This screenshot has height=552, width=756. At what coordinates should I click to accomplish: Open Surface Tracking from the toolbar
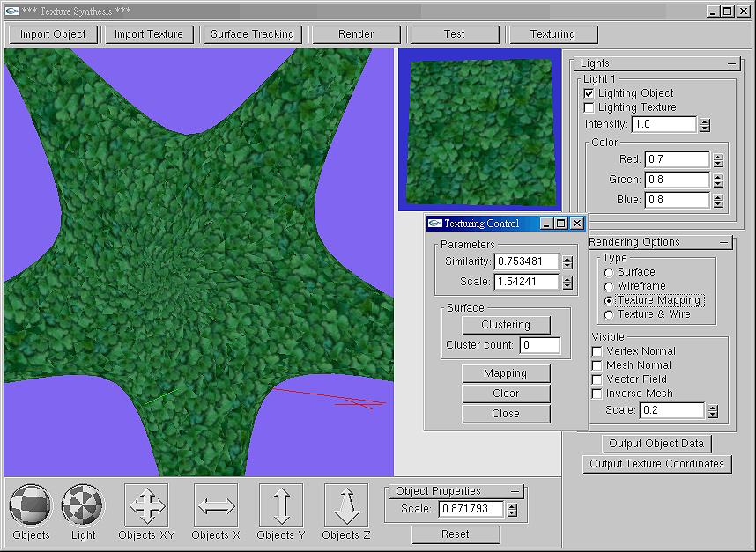point(253,34)
